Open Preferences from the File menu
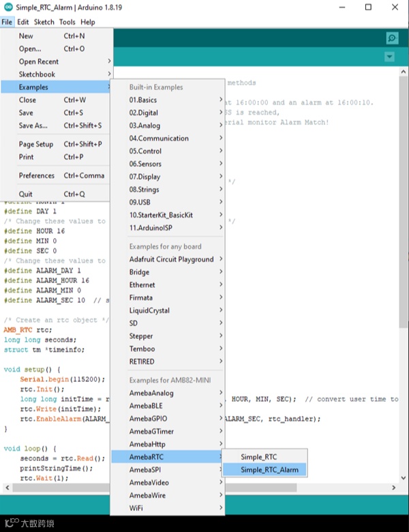Viewport: 409px width, 532px height. tap(56, 175)
